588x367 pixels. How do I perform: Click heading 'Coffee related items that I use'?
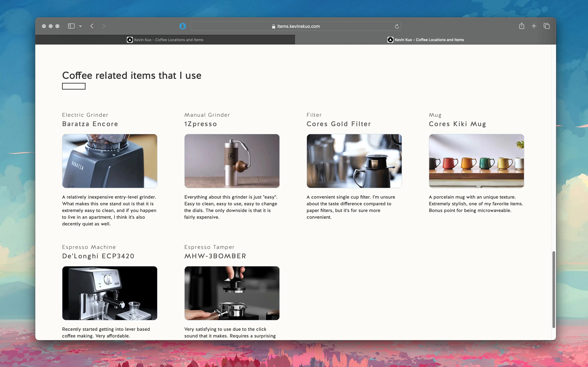[132, 75]
